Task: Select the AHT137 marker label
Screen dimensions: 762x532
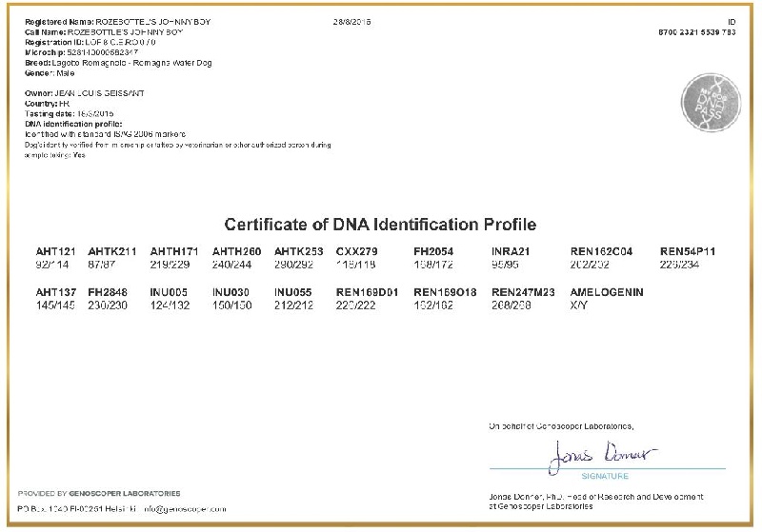Action: [54, 290]
